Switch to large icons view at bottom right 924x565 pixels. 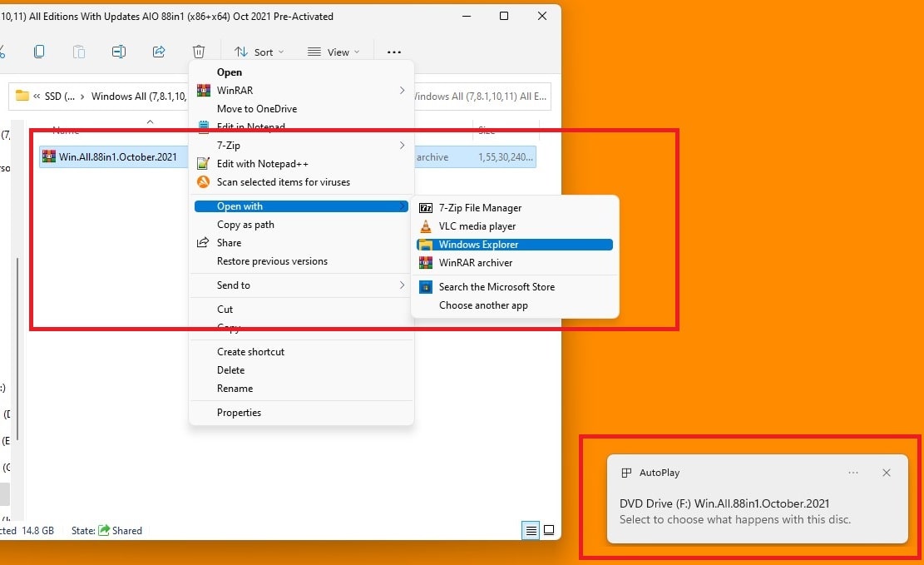[549, 530]
